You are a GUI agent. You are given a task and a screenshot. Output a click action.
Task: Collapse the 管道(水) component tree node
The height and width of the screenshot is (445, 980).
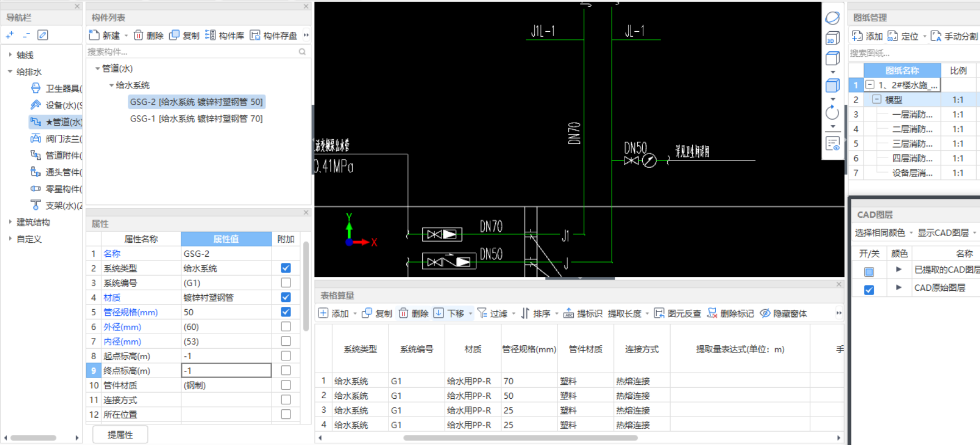pyautogui.click(x=97, y=69)
